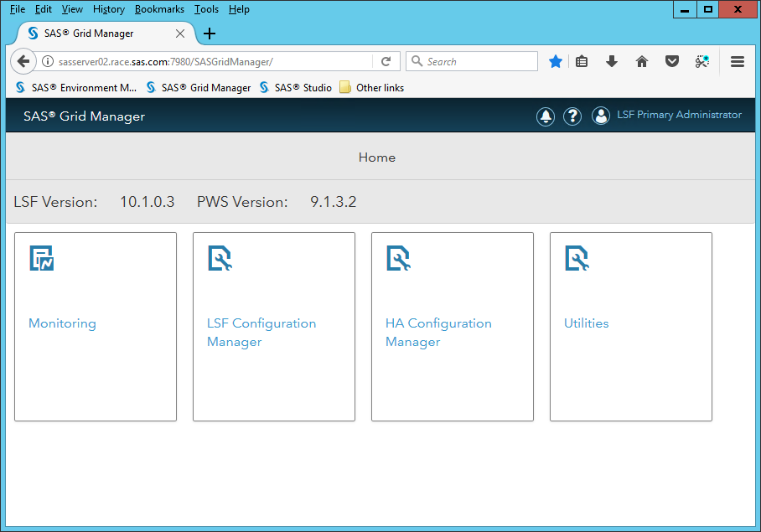
Task: Open notifications bell in Grid Manager header
Action: point(546,116)
